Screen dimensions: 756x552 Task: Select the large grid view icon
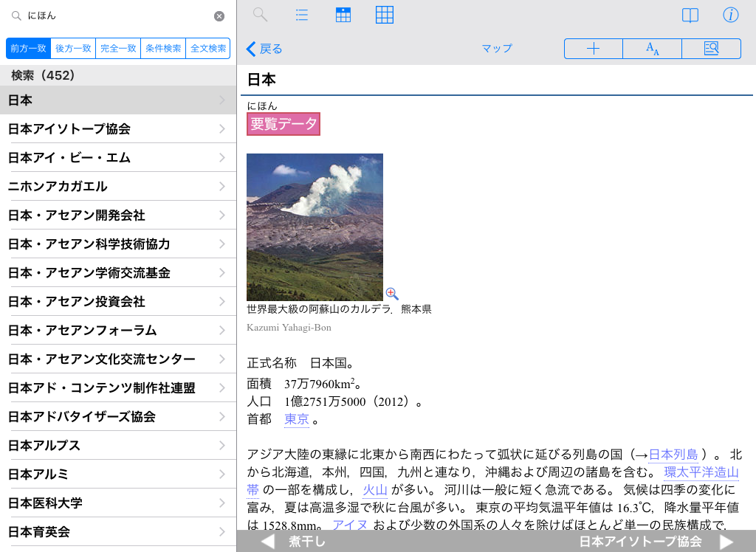click(x=384, y=15)
